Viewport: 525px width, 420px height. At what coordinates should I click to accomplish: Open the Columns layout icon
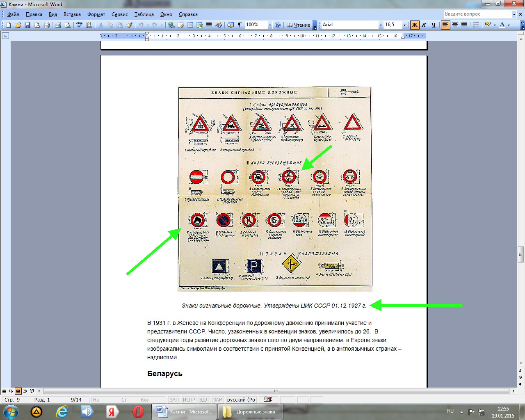209,25
